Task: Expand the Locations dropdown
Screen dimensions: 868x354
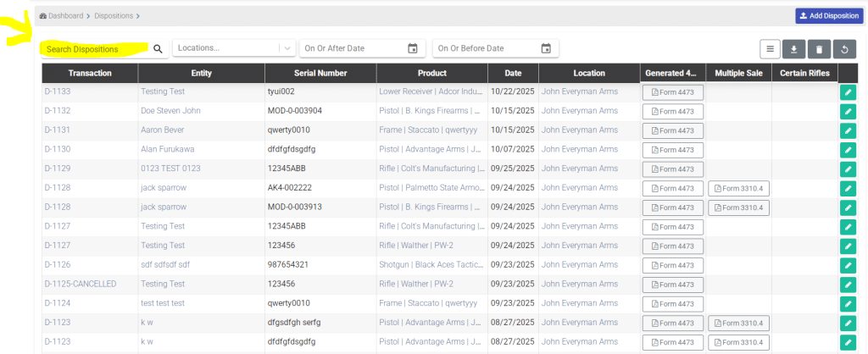Action: pyautogui.click(x=287, y=49)
